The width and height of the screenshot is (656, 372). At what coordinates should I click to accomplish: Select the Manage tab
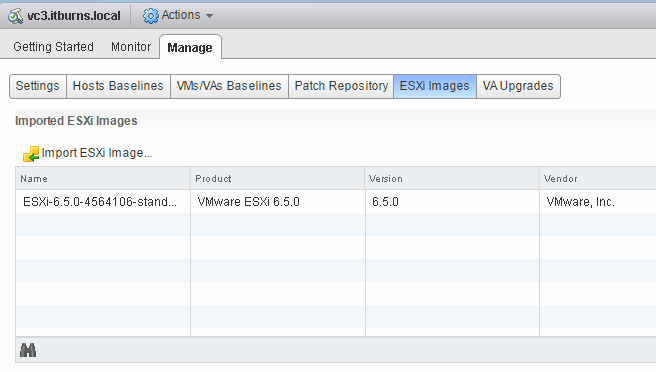[190, 47]
